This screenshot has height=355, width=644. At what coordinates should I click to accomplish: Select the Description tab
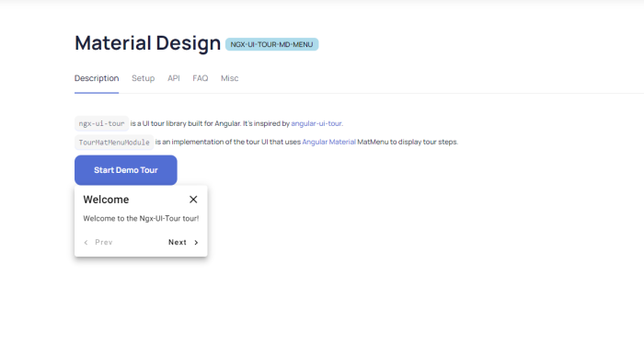[x=97, y=78]
